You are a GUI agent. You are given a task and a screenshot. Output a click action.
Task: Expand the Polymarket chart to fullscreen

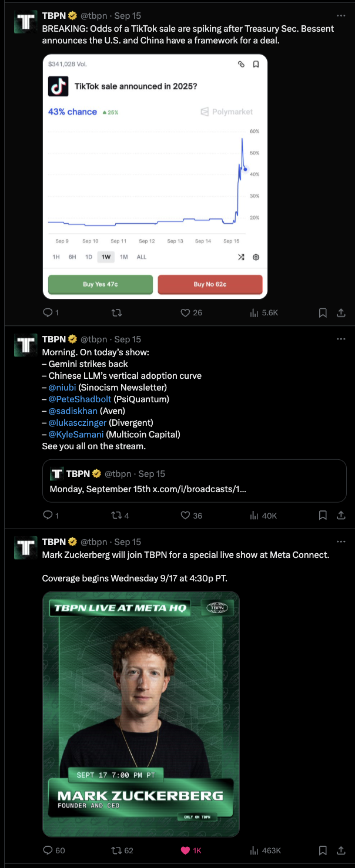240,257
